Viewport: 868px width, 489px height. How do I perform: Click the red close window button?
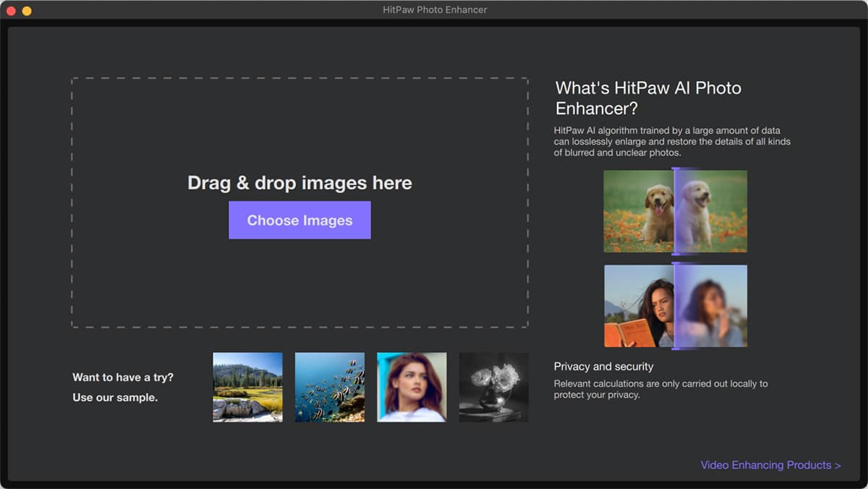pyautogui.click(x=11, y=11)
